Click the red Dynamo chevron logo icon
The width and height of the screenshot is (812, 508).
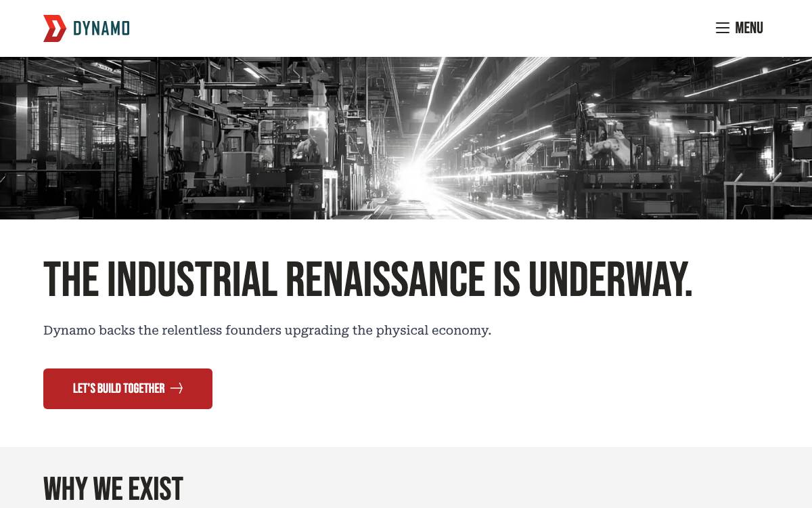(x=55, y=28)
